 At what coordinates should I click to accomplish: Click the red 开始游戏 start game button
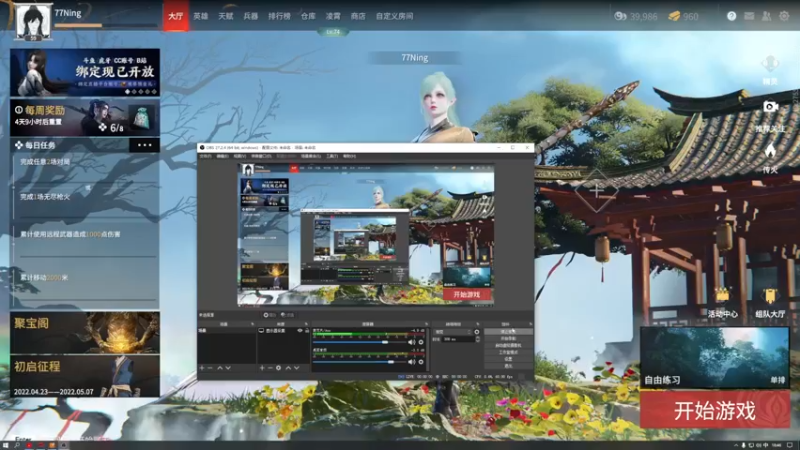pos(714,410)
